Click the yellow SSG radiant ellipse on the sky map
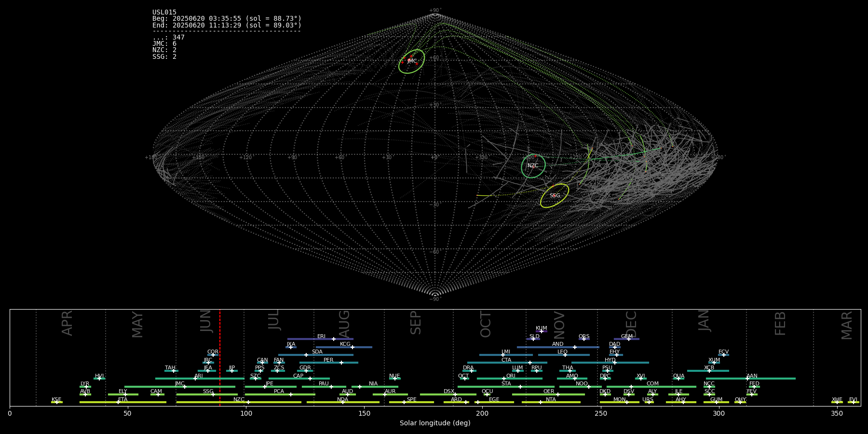 [555, 196]
